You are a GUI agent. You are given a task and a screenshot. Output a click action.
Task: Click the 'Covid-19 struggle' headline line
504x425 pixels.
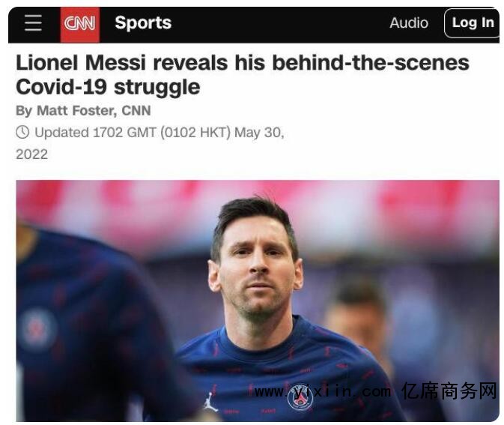coord(108,87)
